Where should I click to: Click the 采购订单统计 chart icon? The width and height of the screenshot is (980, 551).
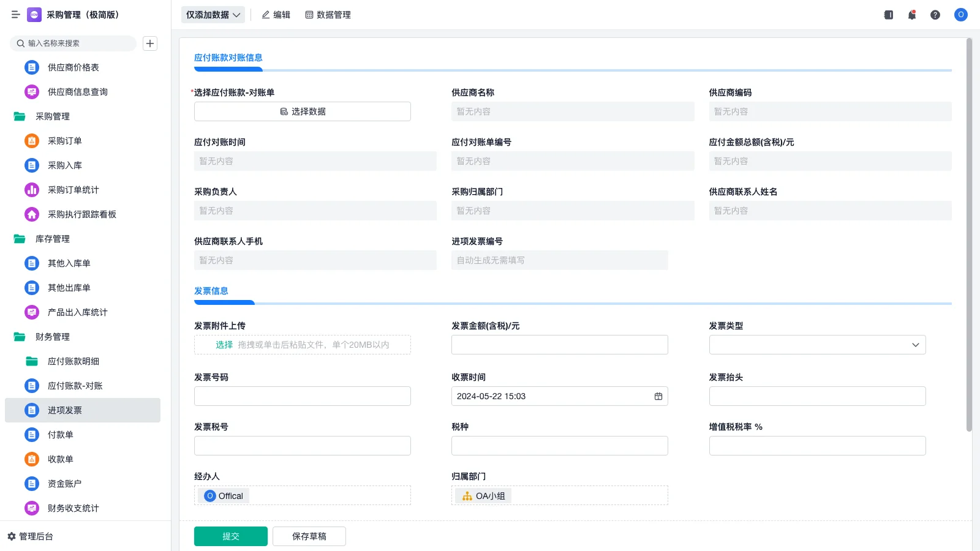pos(32,190)
